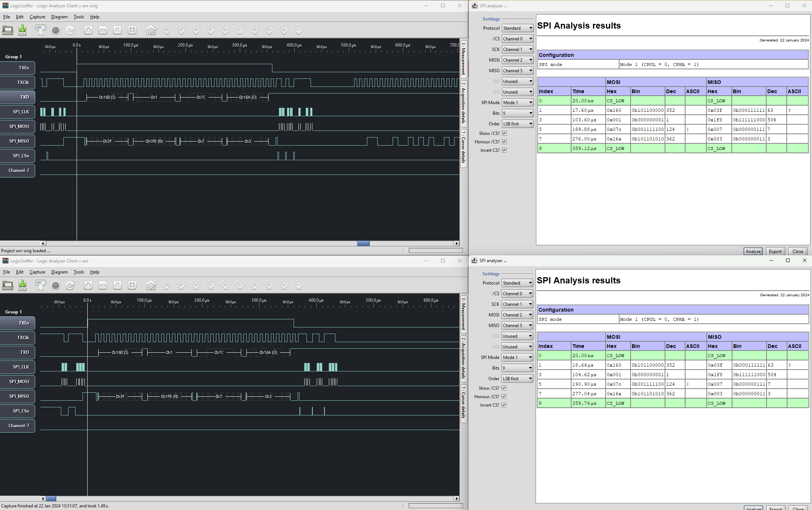Toggle Invert CS? in top SPI analyser
The height and width of the screenshot is (510, 812).
(x=504, y=150)
